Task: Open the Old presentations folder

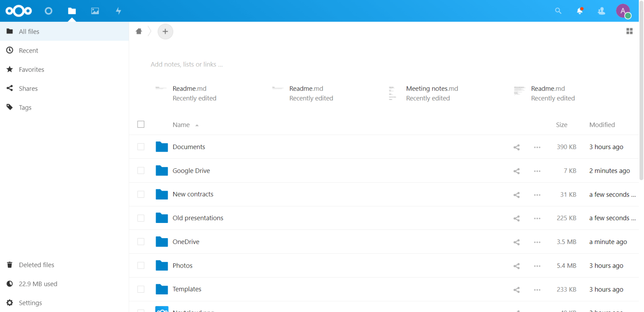Action: pos(198,218)
